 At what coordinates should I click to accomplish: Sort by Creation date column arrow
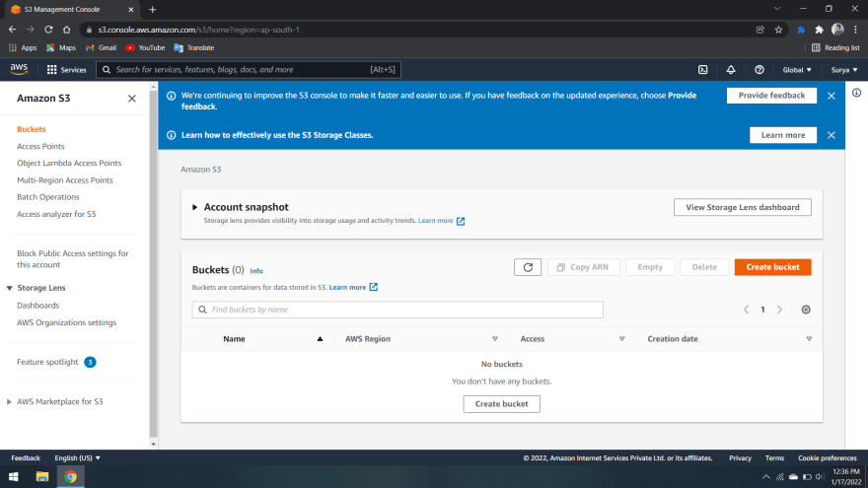pos(809,338)
